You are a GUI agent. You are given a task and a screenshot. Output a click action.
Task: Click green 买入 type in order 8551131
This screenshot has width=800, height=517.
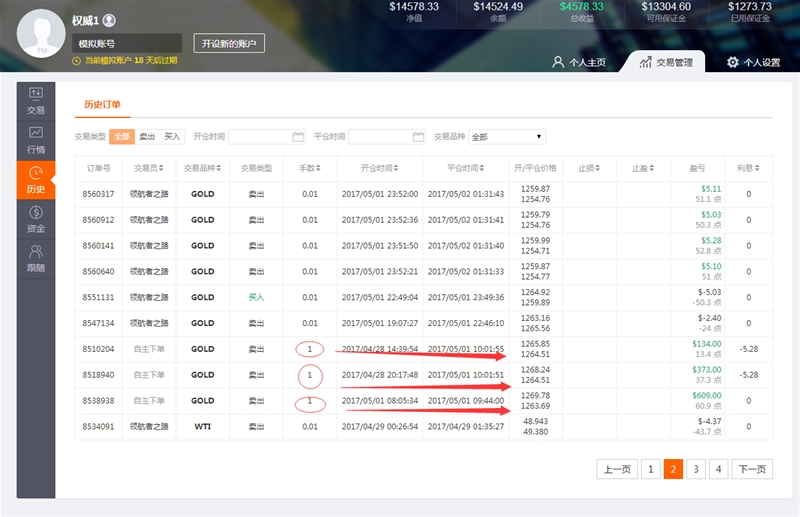(256, 298)
